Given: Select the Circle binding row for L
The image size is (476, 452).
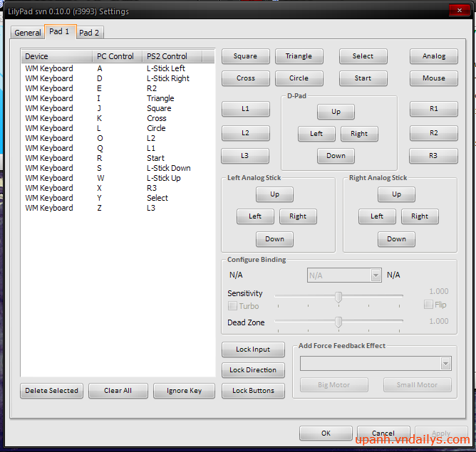Looking at the screenshot, I should [118, 128].
